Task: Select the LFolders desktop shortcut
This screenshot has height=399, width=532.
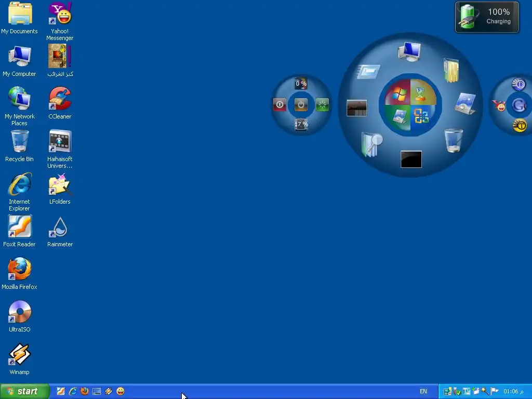Action: tap(60, 189)
